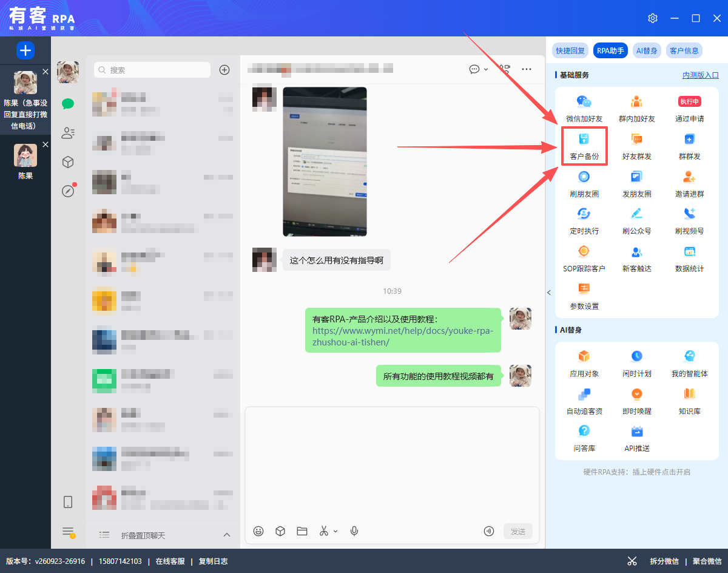Open SOP跟踪客户

(584, 259)
